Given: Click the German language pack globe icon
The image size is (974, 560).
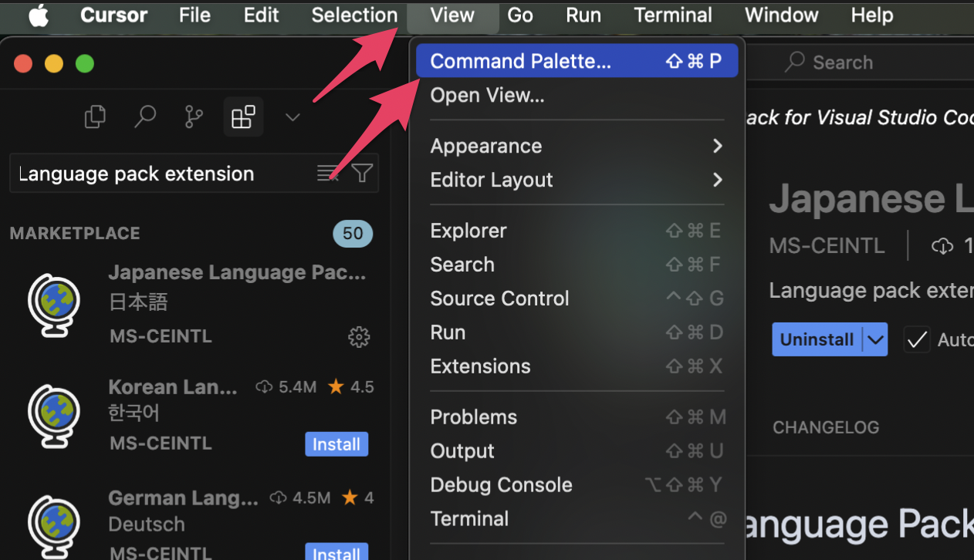Looking at the screenshot, I should (54, 526).
